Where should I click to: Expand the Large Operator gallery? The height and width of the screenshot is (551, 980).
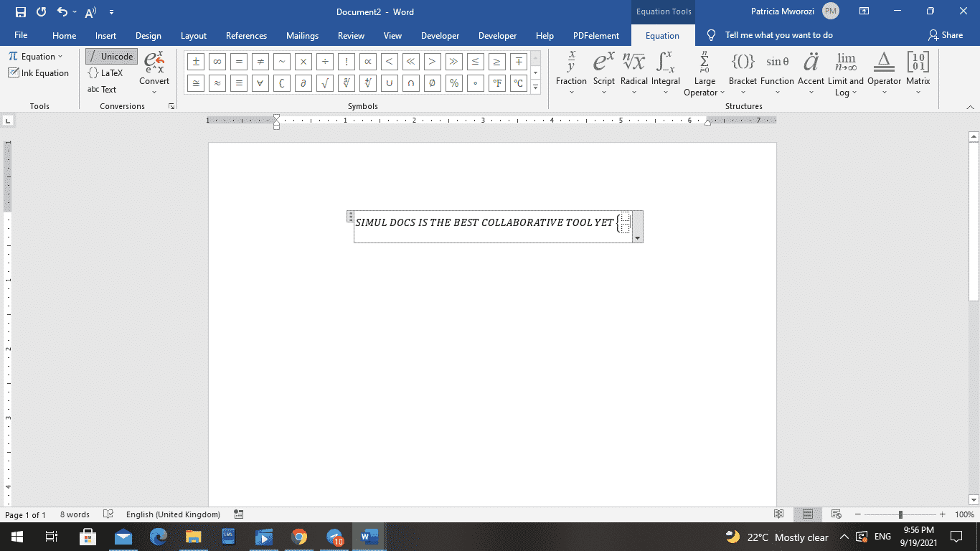[x=705, y=73]
